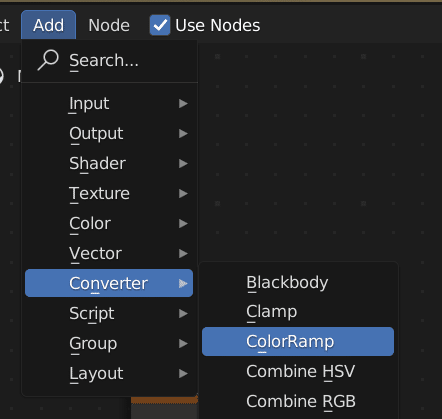Expand the Output submenu
Viewport: 442px width, 419px height.
point(109,133)
